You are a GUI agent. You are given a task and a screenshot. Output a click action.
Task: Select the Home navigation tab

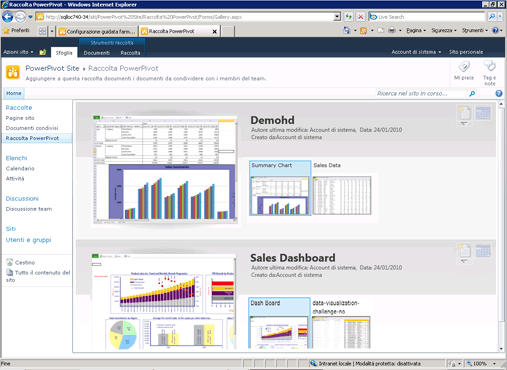point(14,93)
